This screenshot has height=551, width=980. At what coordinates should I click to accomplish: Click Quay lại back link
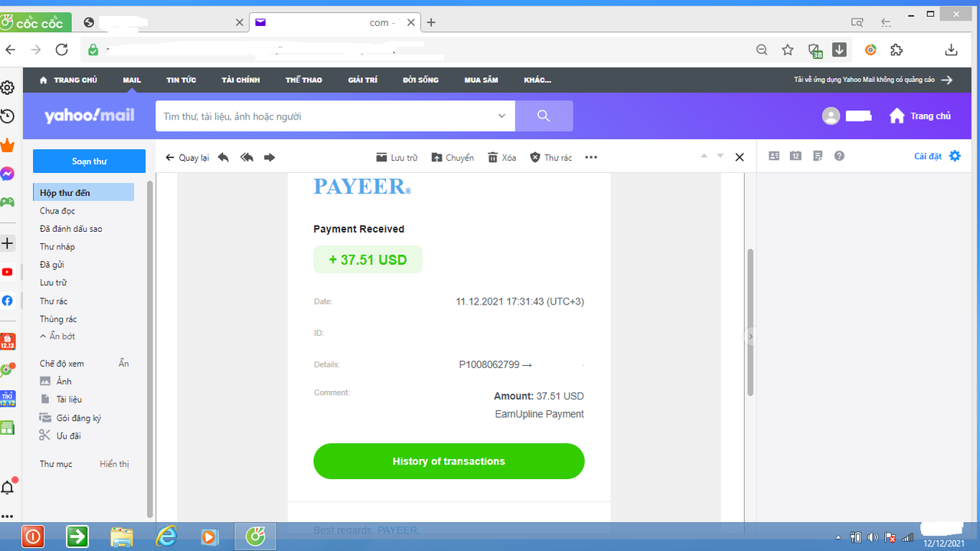click(188, 158)
